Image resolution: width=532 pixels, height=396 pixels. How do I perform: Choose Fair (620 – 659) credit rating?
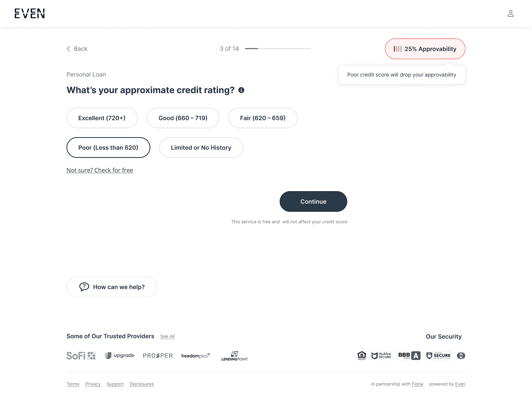coord(263,118)
